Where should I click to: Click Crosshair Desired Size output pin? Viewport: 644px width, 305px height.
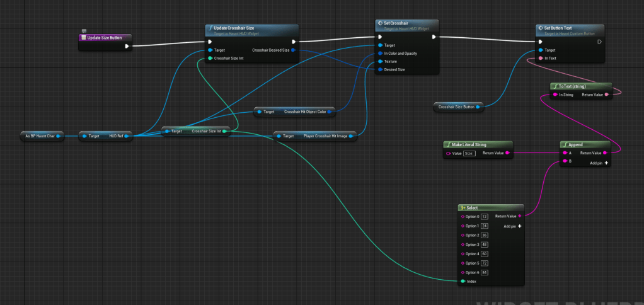[x=294, y=50]
